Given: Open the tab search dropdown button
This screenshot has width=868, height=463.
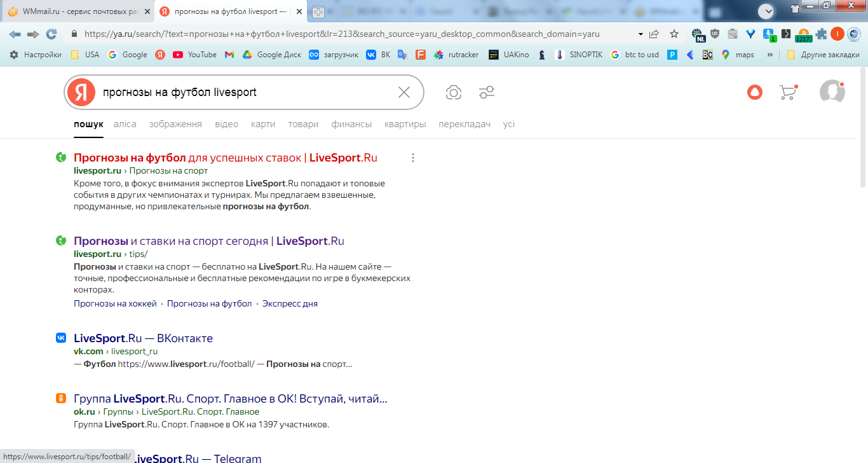Looking at the screenshot, I should pos(766,11).
